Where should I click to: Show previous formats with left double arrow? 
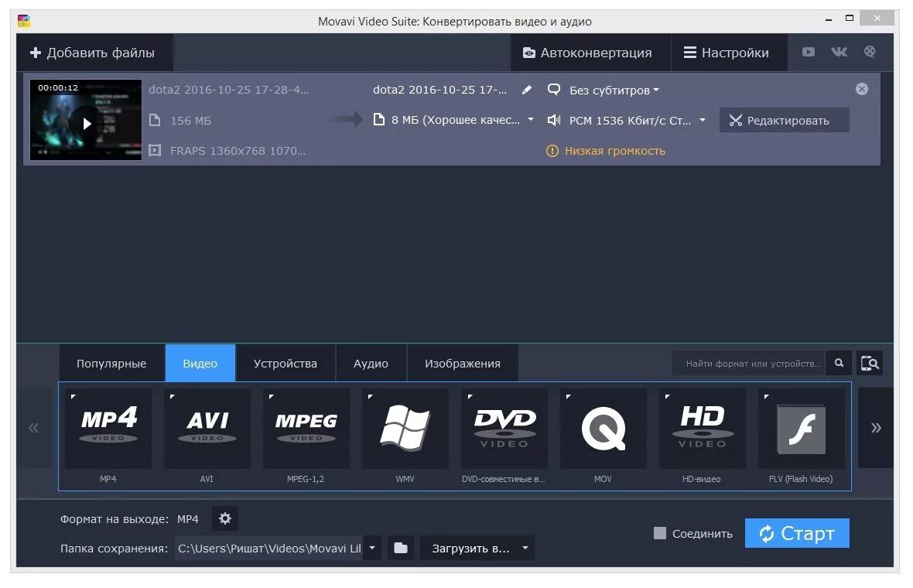click(x=34, y=428)
